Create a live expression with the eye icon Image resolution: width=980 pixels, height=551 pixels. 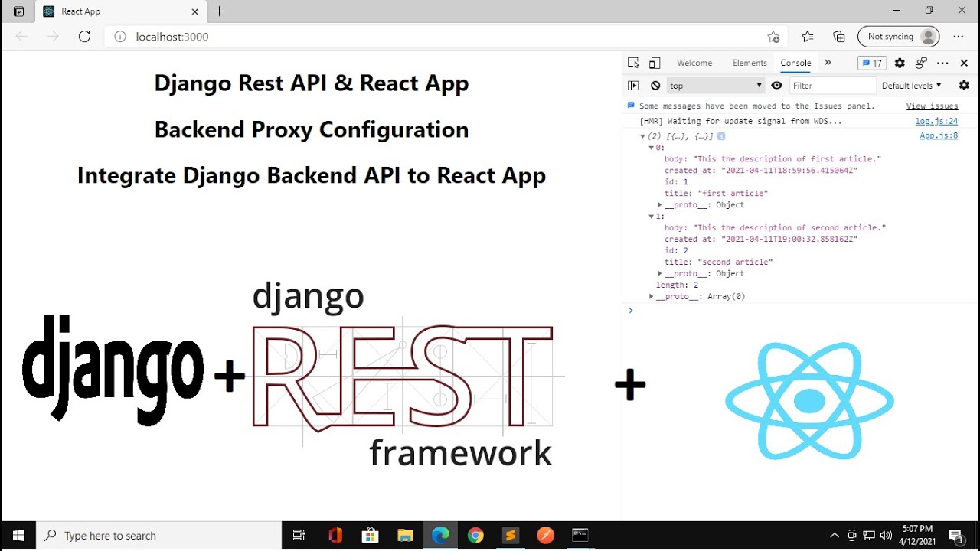(x=777, y=86)
